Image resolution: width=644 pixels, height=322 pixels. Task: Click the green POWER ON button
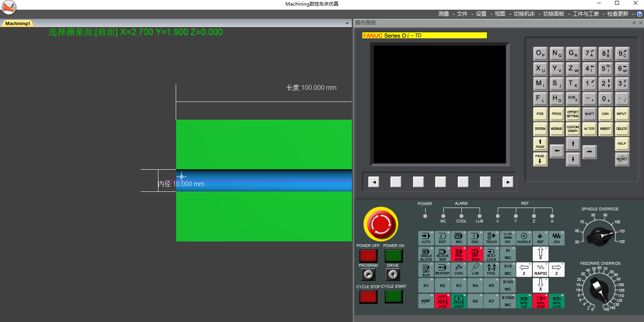pos(393,256)
